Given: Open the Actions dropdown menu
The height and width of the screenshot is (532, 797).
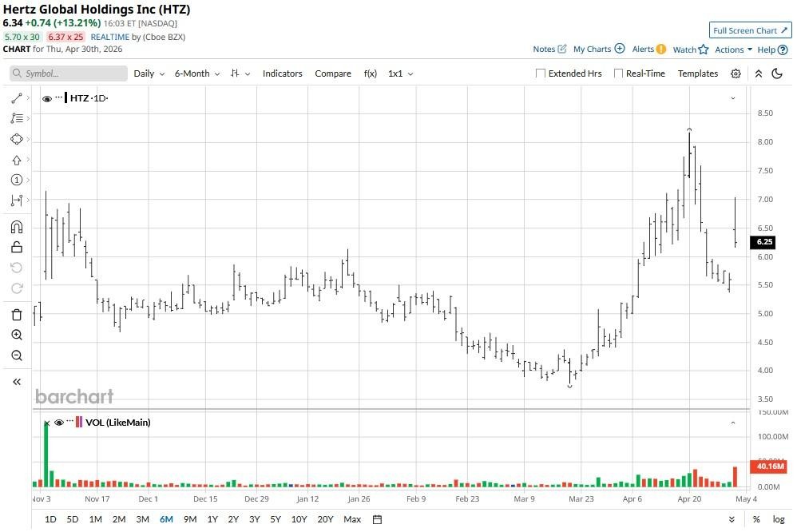Looking at the screenshot, I should [733, 50].
